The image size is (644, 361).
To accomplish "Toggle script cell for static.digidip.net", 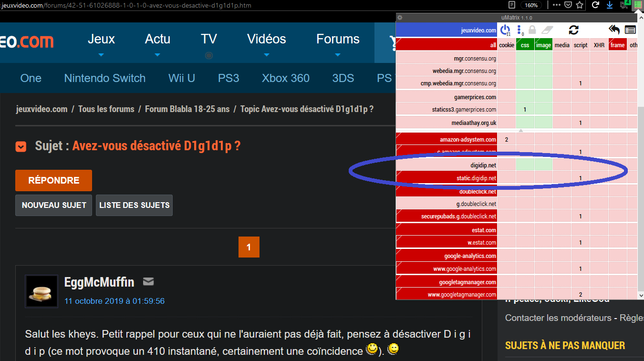I will coord(581,178).
